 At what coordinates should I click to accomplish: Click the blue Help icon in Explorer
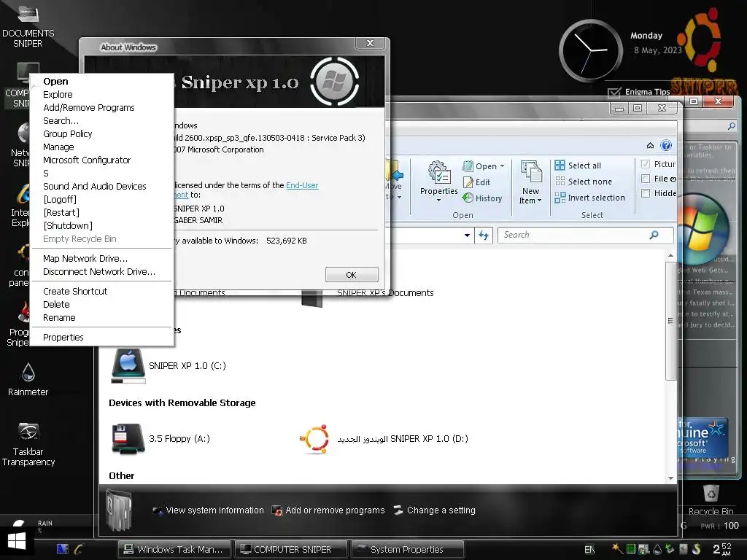666,145
